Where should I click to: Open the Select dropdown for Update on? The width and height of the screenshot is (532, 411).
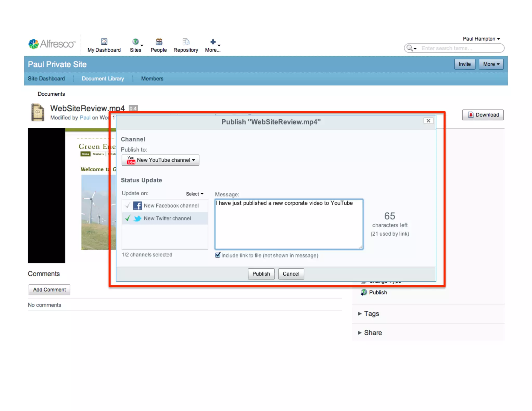195,194
